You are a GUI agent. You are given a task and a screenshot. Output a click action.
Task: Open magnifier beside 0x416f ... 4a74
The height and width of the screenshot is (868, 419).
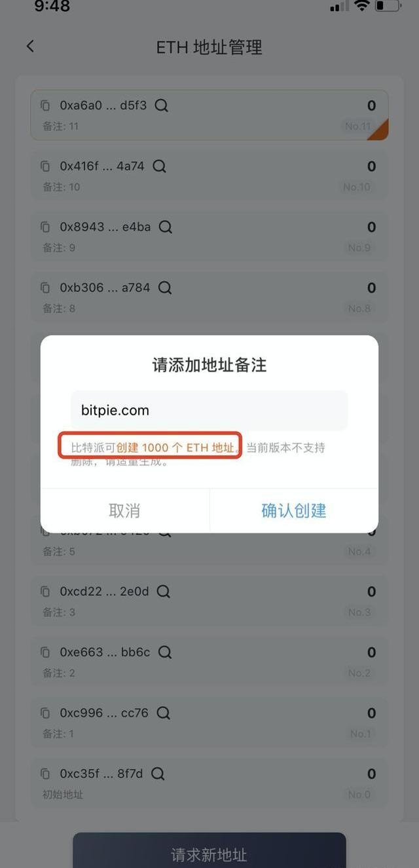160,166
